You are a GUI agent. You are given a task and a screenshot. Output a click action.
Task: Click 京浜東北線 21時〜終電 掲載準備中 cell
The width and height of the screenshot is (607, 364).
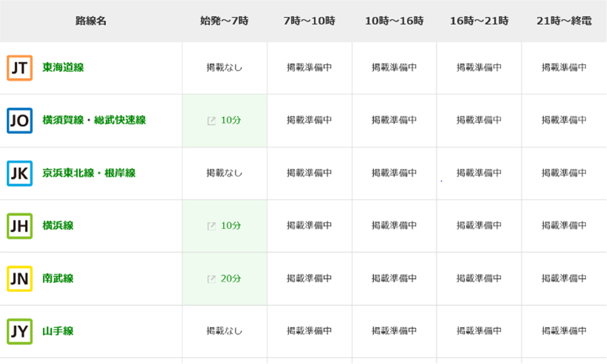click(x=564, y=173)
